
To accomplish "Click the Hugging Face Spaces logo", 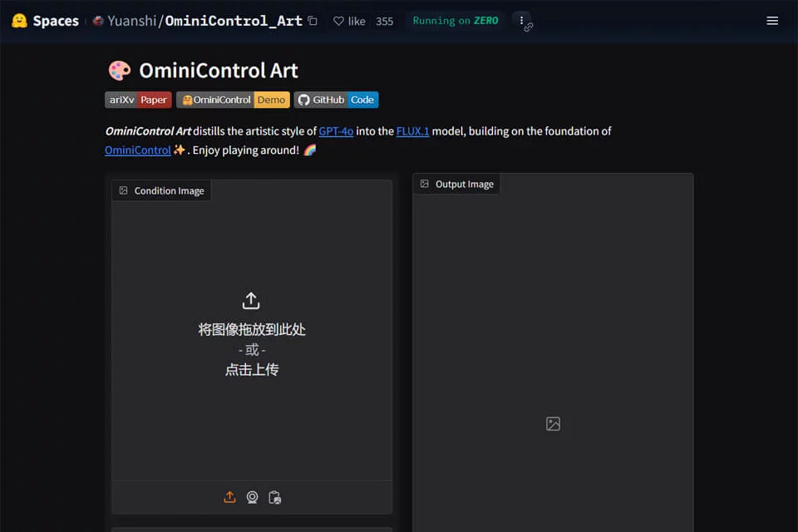I will [19, 21].
